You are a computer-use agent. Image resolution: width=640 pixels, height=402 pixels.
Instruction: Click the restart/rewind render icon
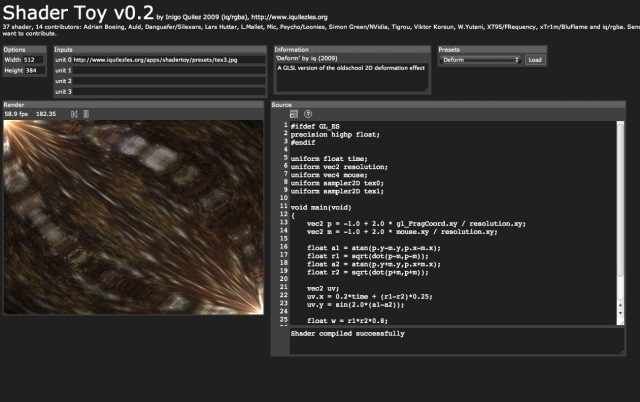[x=72, y=114]
